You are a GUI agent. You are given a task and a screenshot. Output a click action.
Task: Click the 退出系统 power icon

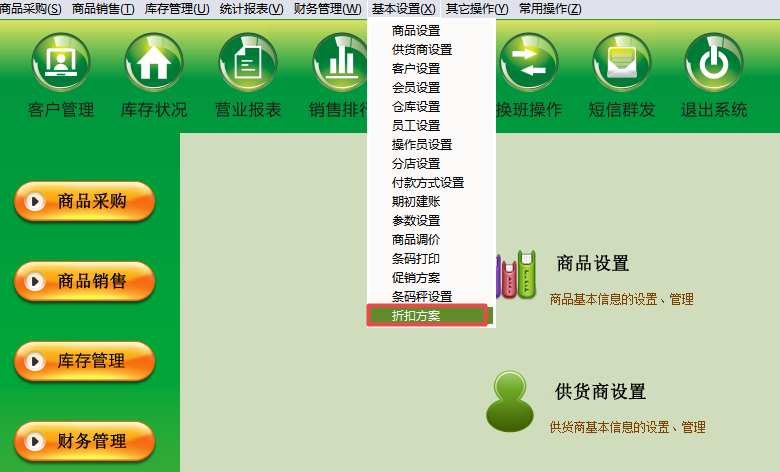(x=714, y=62)
